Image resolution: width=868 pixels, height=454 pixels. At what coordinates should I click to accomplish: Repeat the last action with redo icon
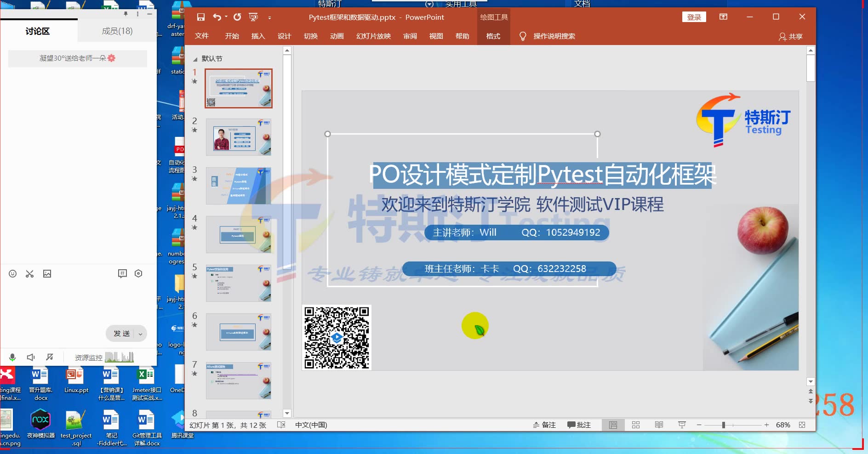pyautogui.click(x=237, y=17)
